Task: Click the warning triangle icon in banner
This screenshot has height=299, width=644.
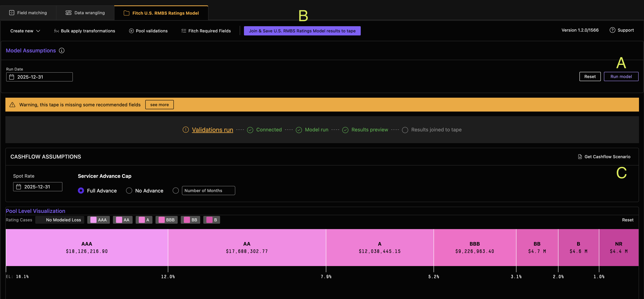Action: pos(12,105)
